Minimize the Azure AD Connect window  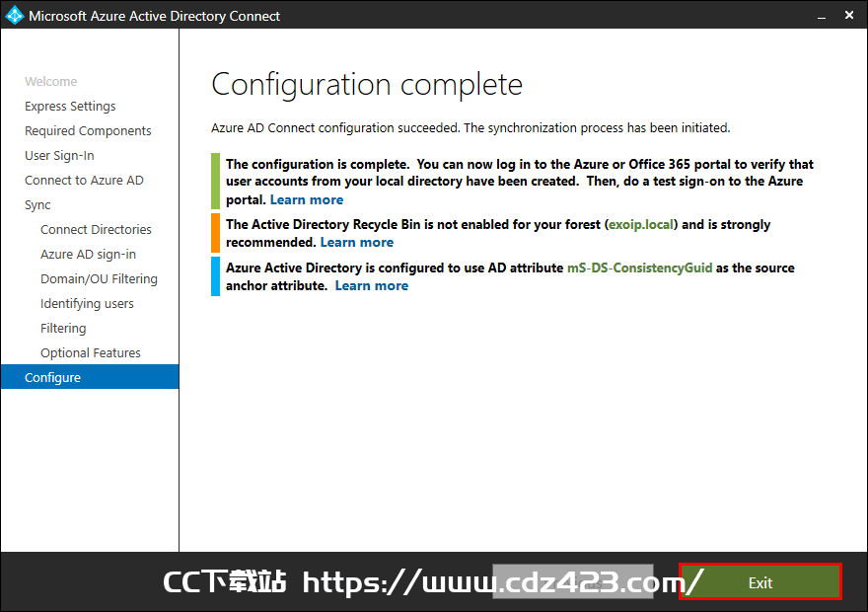click(x=822, y=16)
